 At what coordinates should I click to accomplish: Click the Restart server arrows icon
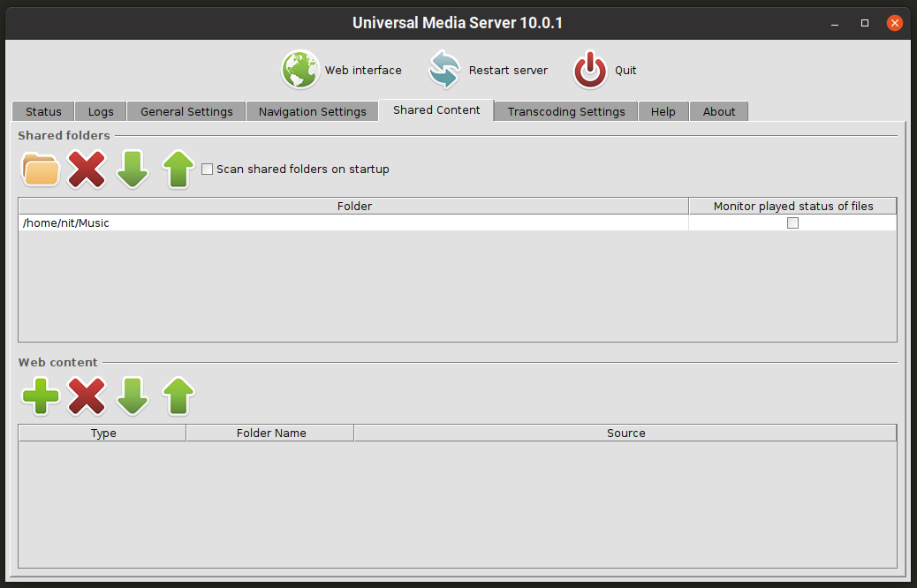[x=444, y=70]
